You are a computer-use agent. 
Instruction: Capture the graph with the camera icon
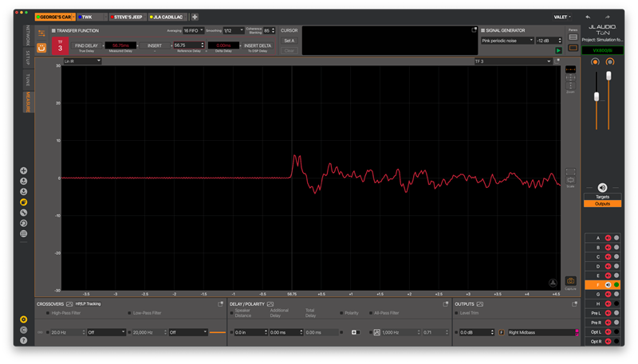click(570, 280)
